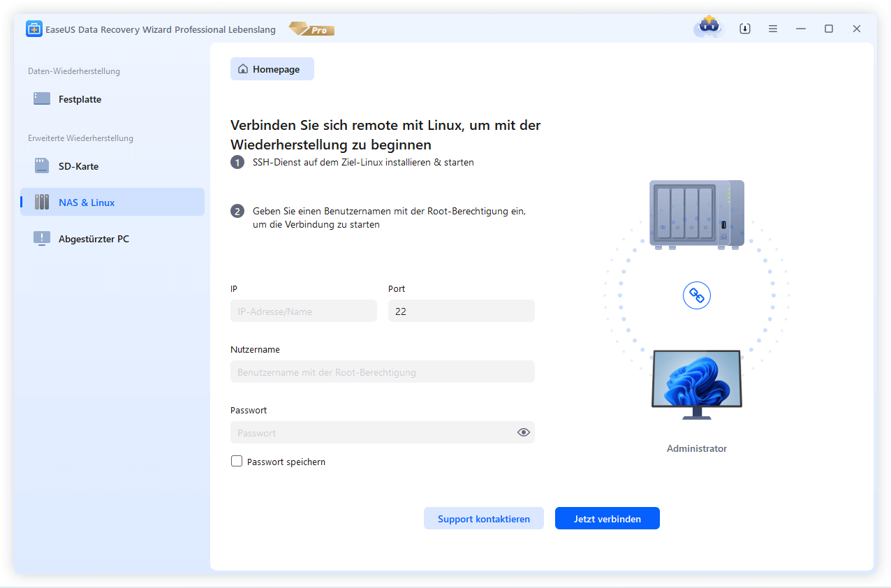This screenshot has height=588, width=891.
Task: Click the Root-Berechtigung step text
Action: [x=389, y=218]
